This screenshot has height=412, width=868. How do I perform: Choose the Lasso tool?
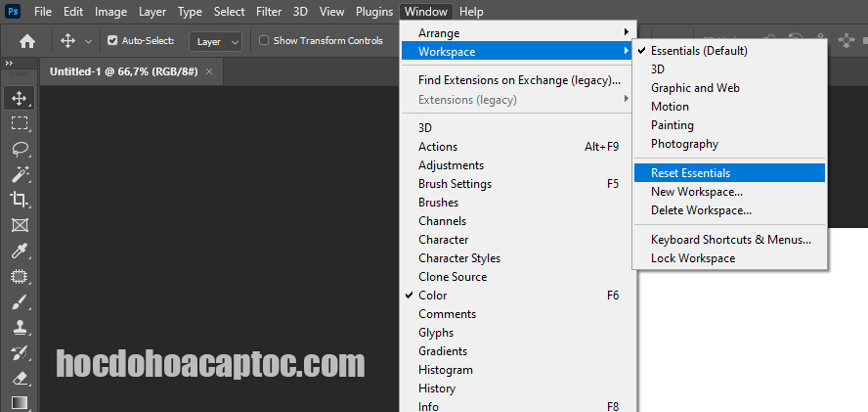[x=19, y=149]
